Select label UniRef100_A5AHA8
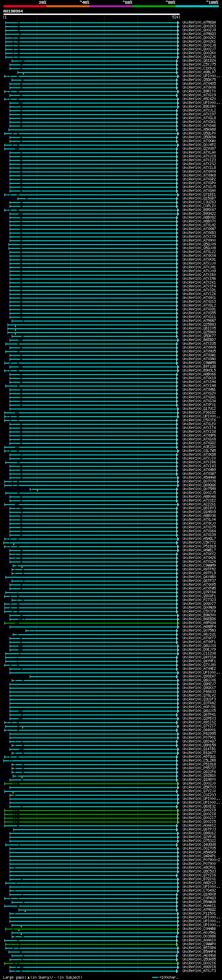Viewport: 222px width, 980px height. coord(199,477)
